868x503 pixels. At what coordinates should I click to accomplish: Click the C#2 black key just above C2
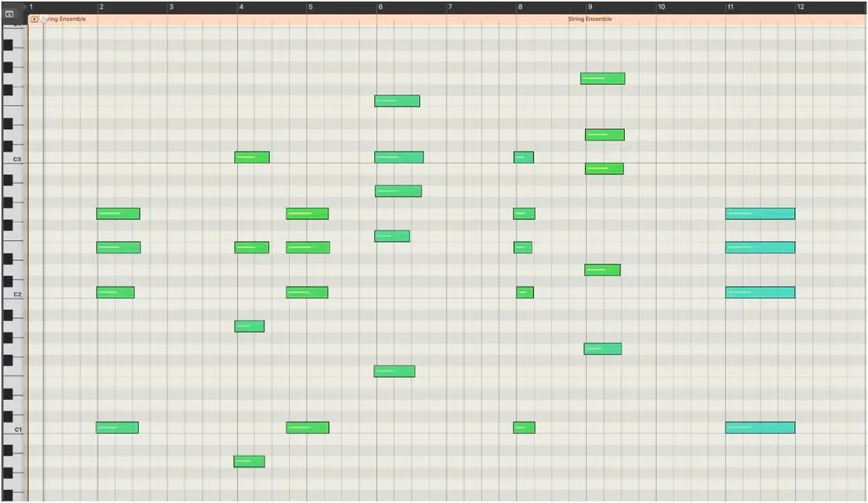point(8,281)
